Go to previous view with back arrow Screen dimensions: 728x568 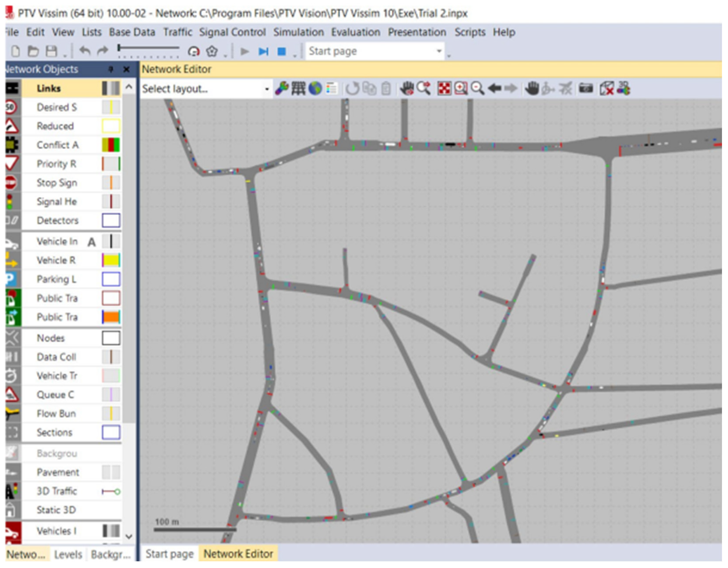[495, 89]
